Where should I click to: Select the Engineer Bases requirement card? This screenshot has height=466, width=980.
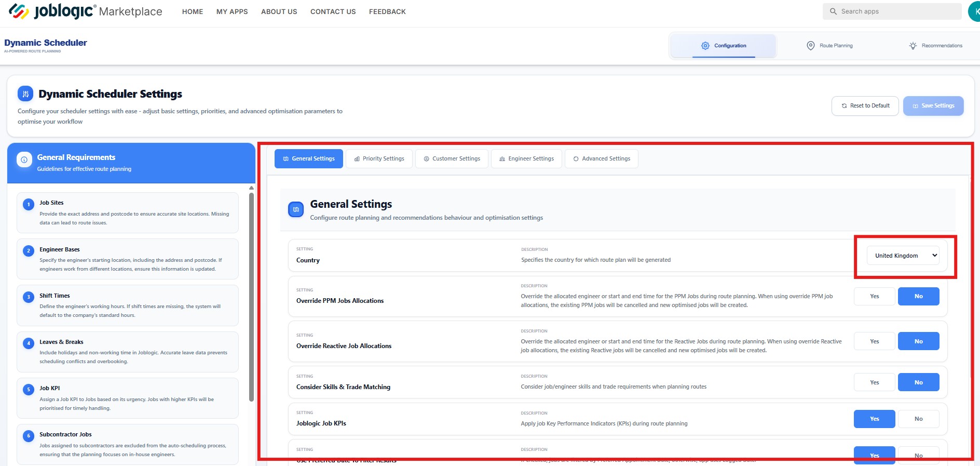pos(128,259)
